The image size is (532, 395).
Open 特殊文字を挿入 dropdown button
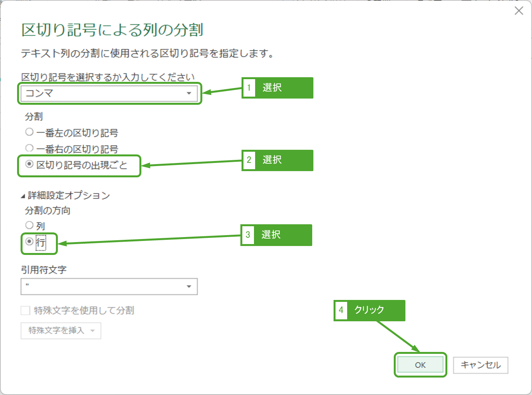click(x=61, y=331)
